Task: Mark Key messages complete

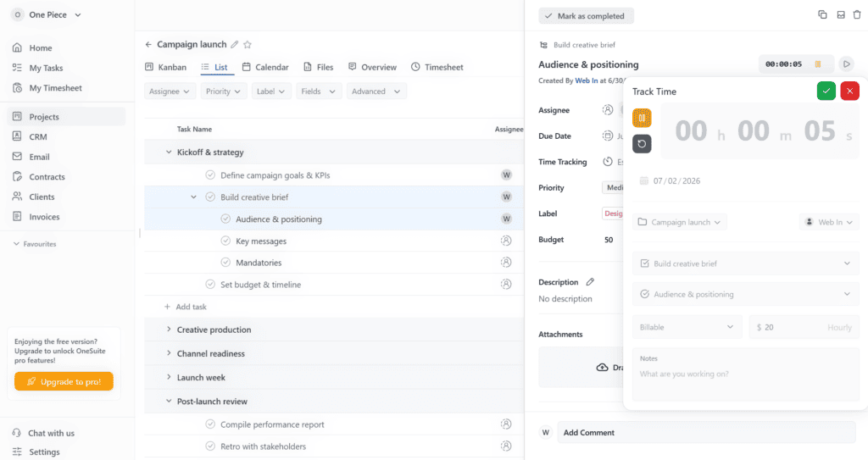Action: pos(225,241)
